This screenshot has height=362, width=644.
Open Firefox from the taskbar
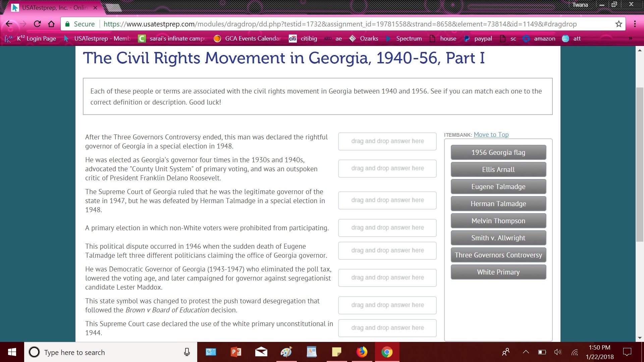[x=362, y=352]
